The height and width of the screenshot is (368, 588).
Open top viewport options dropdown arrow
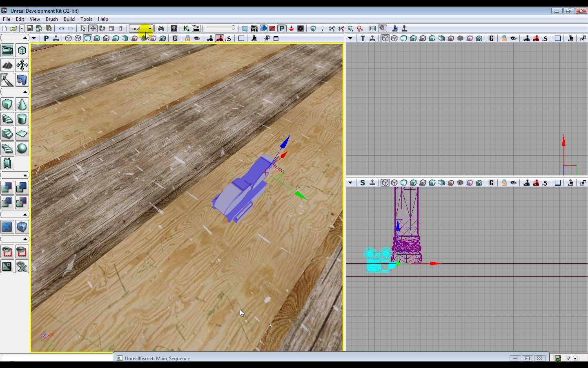(x=350, y=38)
